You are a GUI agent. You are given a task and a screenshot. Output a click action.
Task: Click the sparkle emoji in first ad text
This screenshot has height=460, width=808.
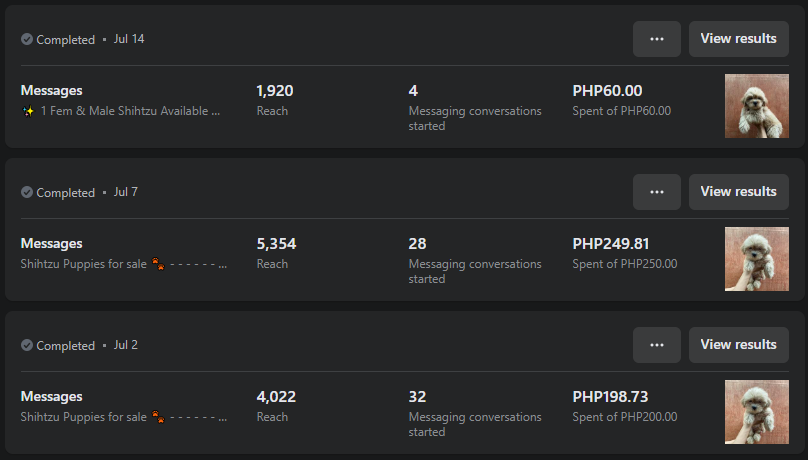click(x=28, y=111)
